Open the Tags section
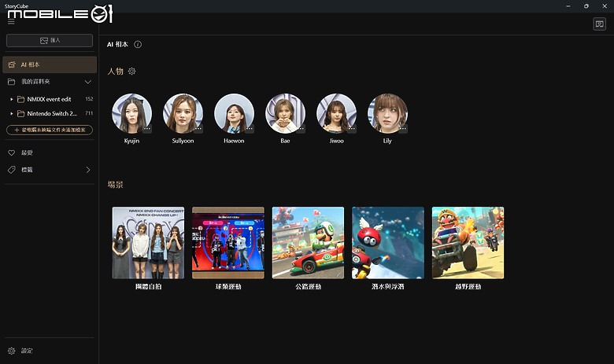This screenshot has width=614, height=364. 50,170
